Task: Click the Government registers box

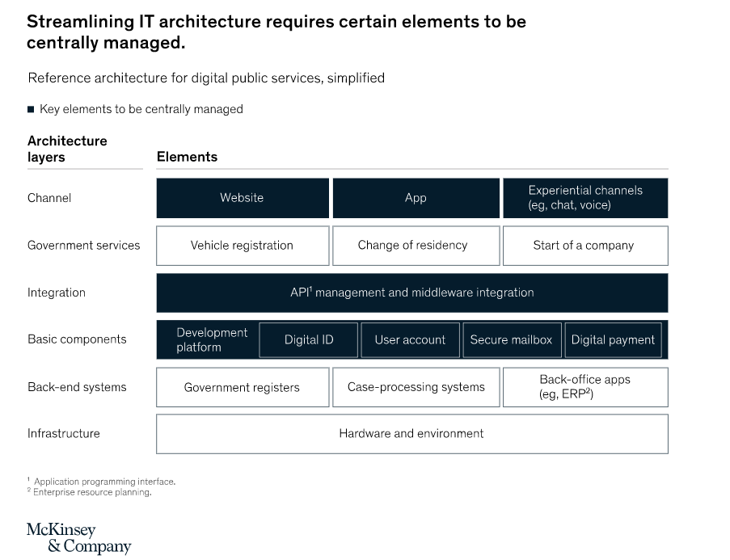Action: pos(243,387)
